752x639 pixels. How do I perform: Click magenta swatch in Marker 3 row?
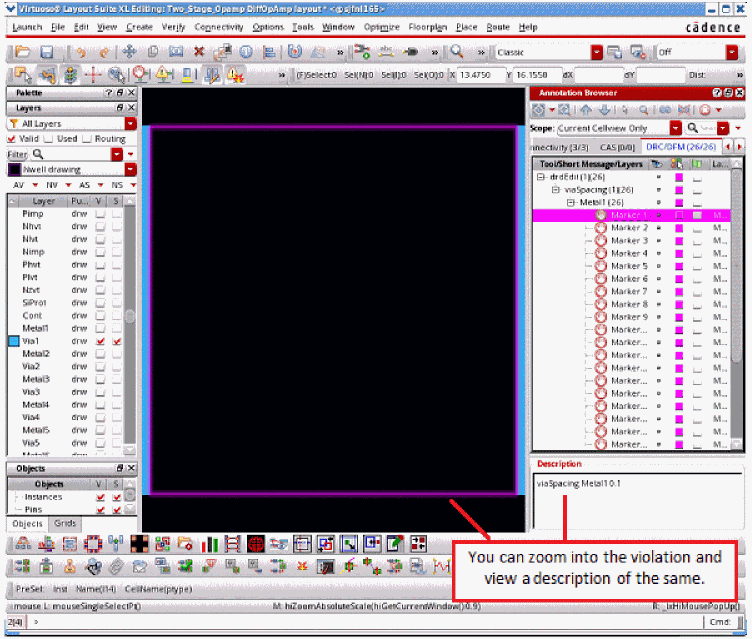click(679, 241)
